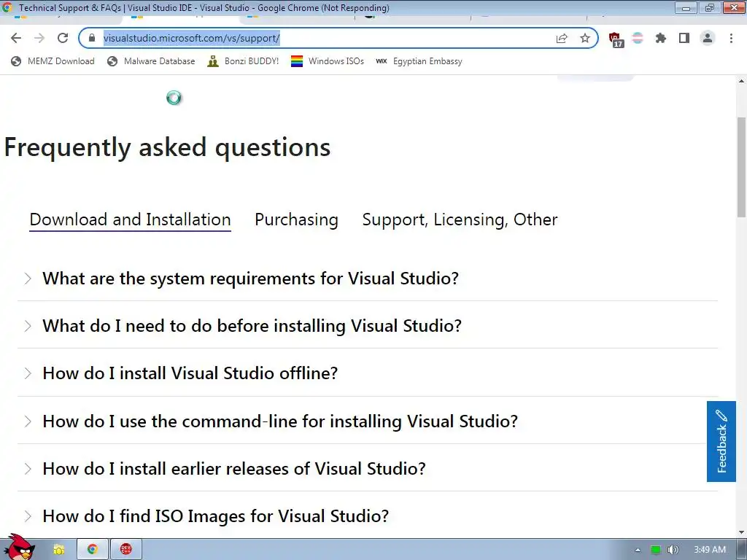Switch to Chrome in the taskbar
Image resolution: width=747 pixels, height=560 pixels.
pos(93,550)
